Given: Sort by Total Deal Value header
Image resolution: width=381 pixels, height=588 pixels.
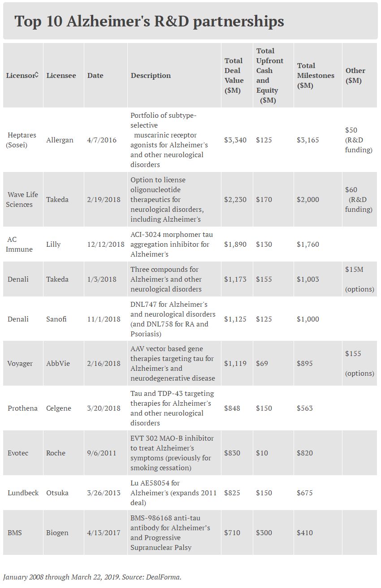Looking at the screenshot, I should [234, 75].
